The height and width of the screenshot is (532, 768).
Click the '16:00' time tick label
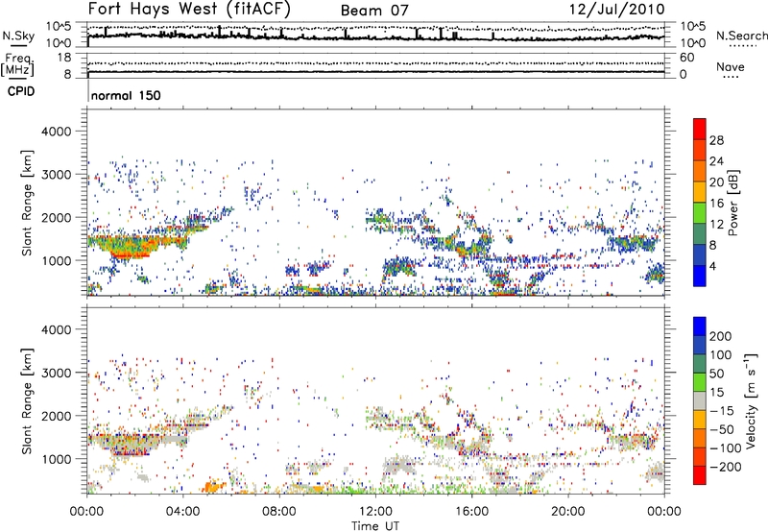(x=471, y=512)
